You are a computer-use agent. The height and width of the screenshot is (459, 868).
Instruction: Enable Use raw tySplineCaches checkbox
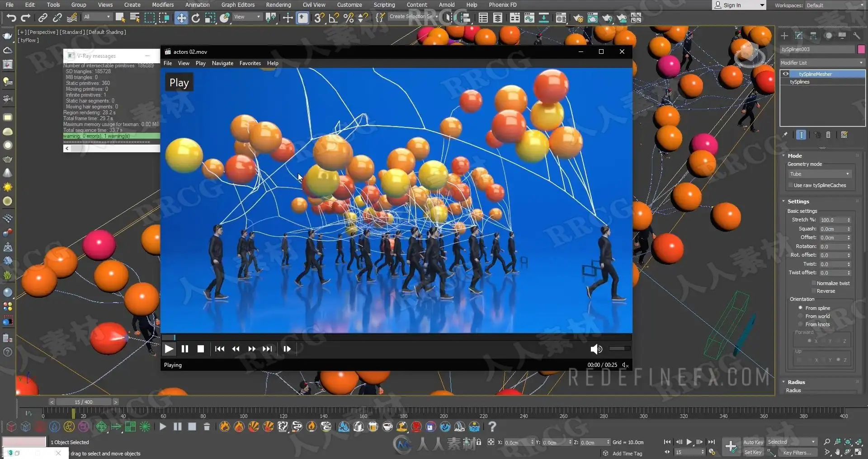pos(791,185)
